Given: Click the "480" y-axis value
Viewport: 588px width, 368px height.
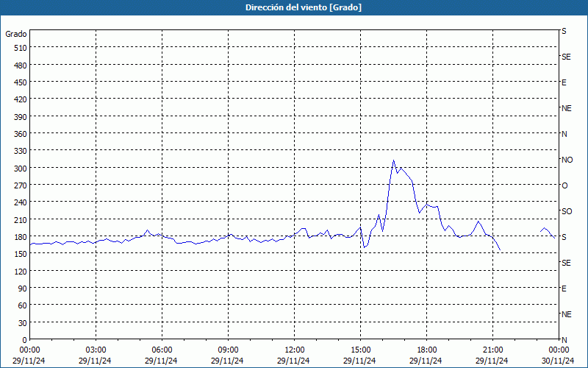Looking at the screenshot, I should pos(21,66).
